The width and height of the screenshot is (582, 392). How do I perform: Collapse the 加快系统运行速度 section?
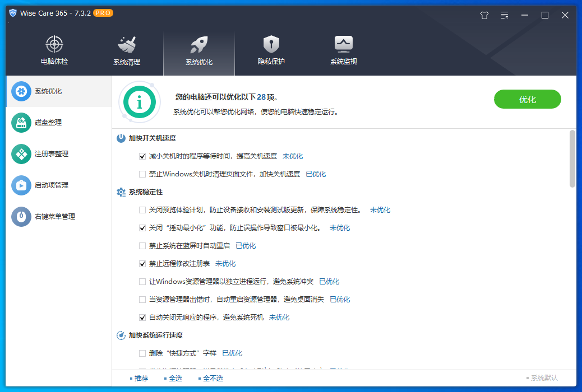155,335
